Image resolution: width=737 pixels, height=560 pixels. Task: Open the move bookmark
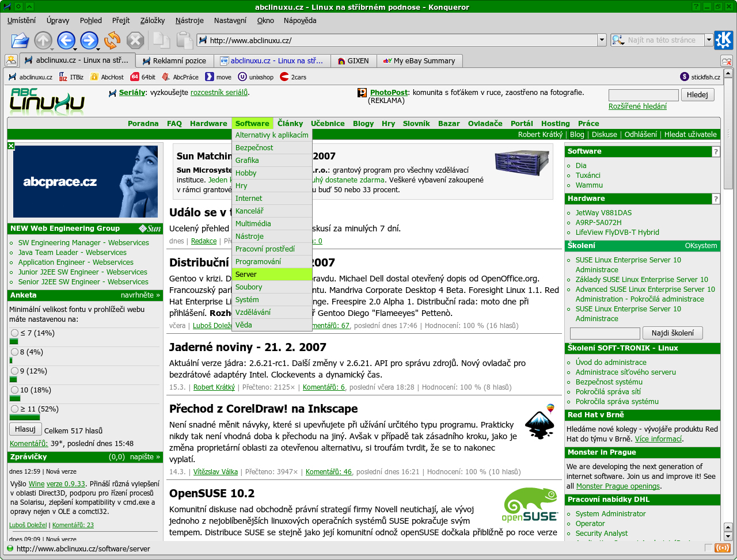tap(218, 77)
